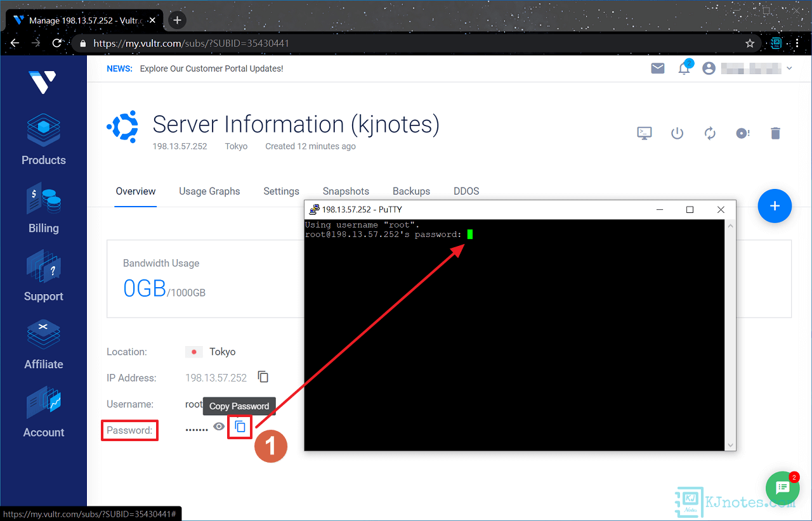Click the PuTTY scrollbar up arrow
812x521 pixels.
click(x=730, y=226)
